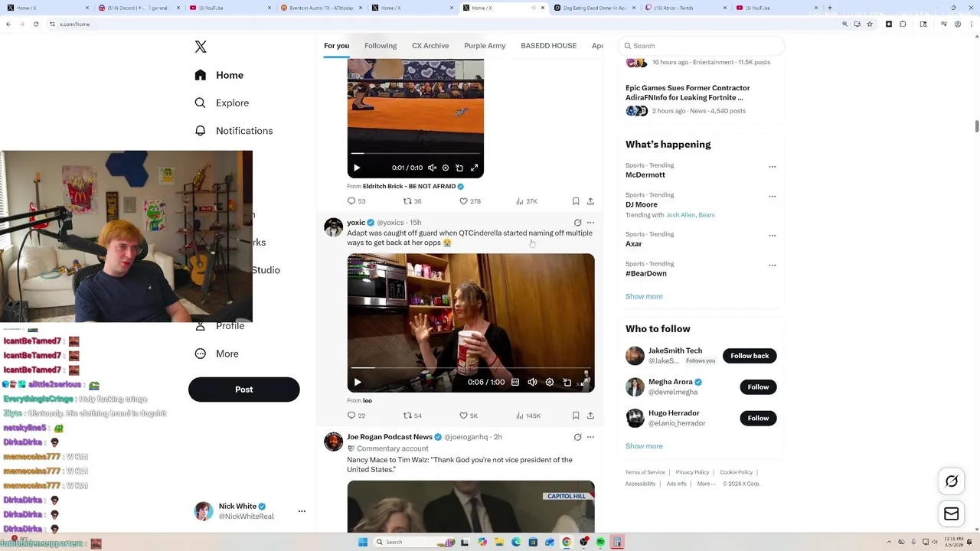980x551 pixels.
Task: Open options for the McDermott trend
Action: [x=772, y=167]
